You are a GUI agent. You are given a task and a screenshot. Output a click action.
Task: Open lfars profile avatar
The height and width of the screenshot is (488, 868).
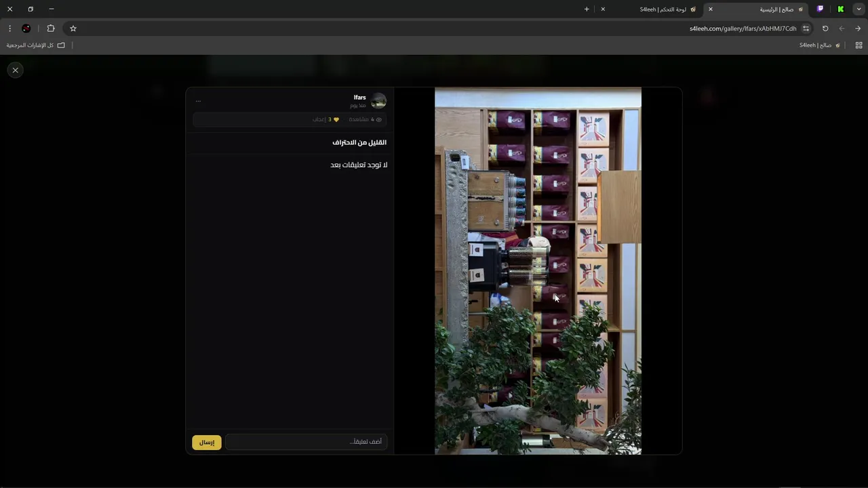378,101
